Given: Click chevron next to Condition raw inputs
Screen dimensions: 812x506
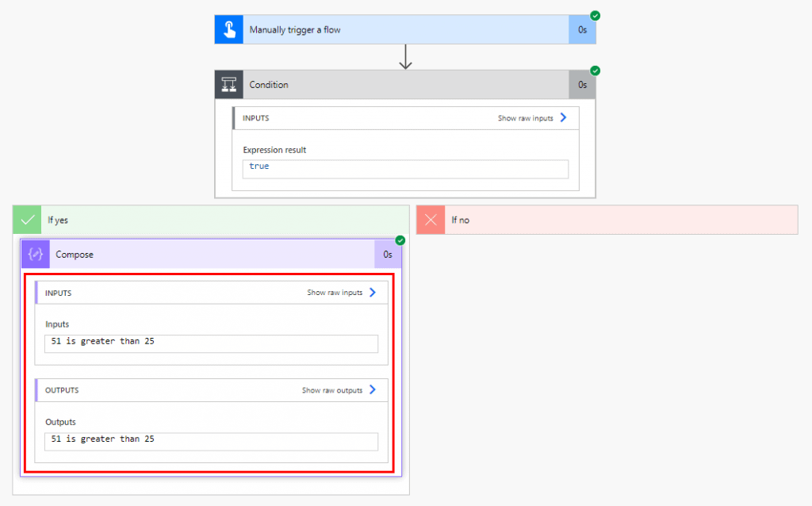Looking at the screenshot, I should [564, 117].
